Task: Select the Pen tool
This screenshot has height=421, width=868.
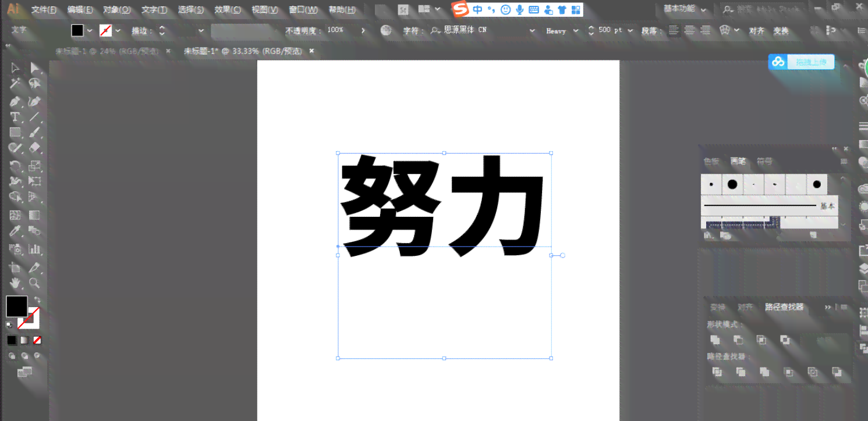Action: coord(16,101)
